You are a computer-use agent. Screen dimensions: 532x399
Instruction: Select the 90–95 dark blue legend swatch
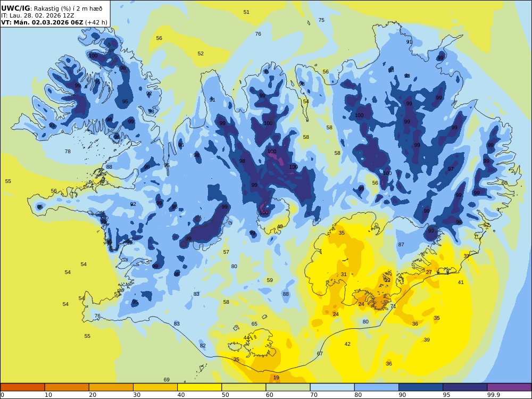(421, 387)
